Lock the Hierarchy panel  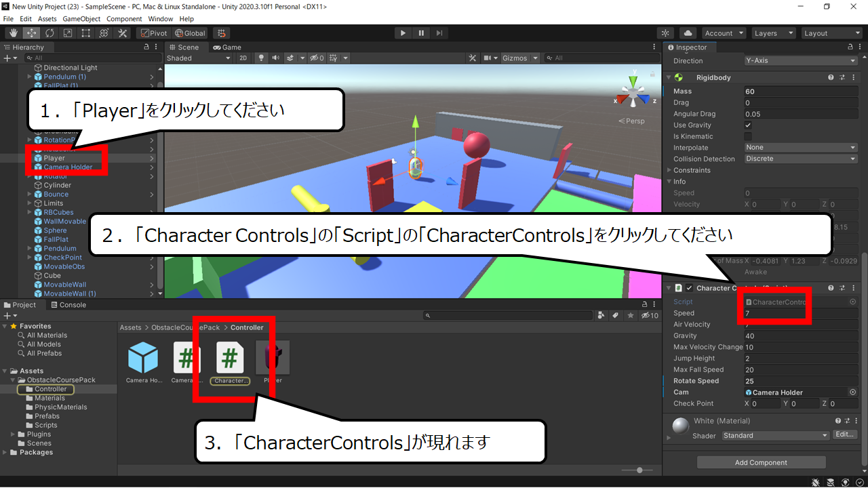[x=146, y=47]
